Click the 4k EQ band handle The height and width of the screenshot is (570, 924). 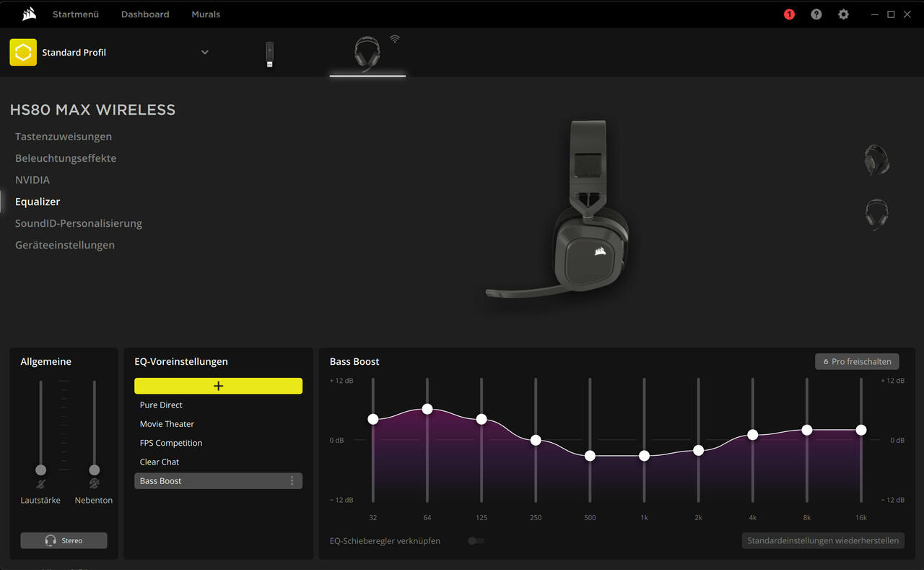752,435
